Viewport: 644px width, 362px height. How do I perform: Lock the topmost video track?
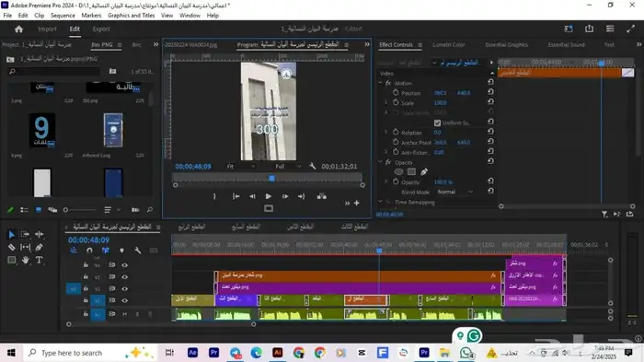[86, 265]
